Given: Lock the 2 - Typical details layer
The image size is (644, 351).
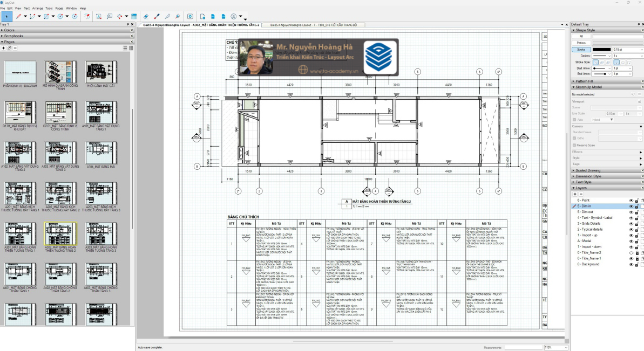Looking at the screenshot, I should coord(637,230).
